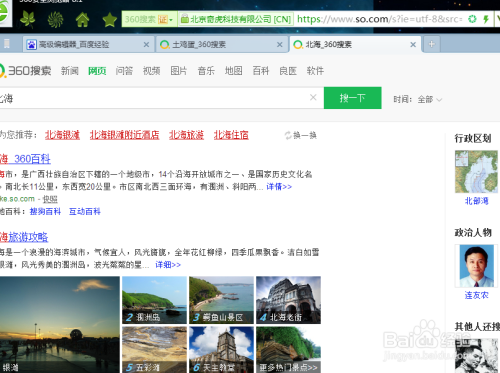Open the 连友农 portrait thumbnail
This screenshot has height=373, width=500.
coord(476,266)
